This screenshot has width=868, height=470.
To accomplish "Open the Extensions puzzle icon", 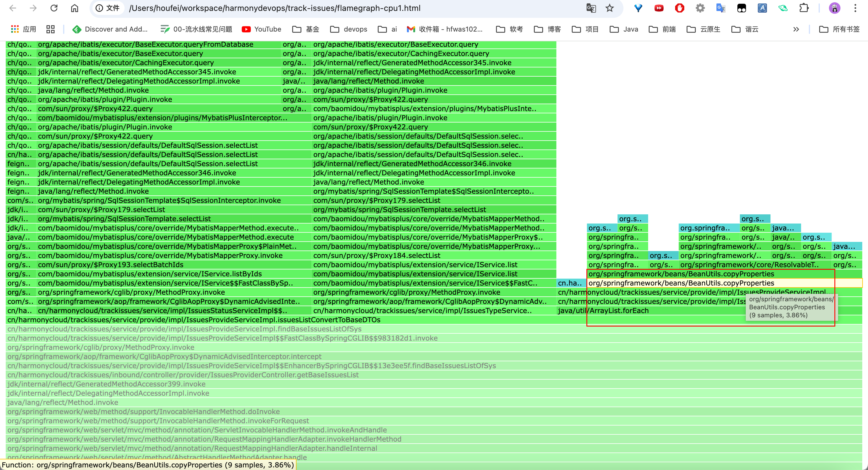I will [804, 8].
